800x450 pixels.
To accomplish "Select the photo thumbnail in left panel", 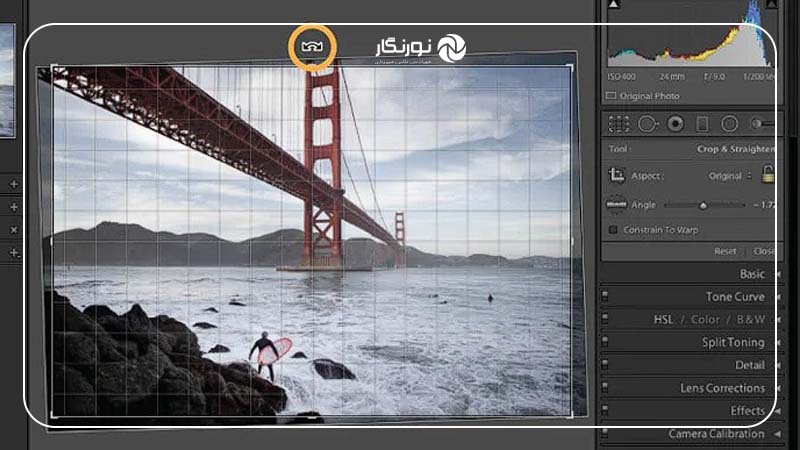I will [7, 81].
